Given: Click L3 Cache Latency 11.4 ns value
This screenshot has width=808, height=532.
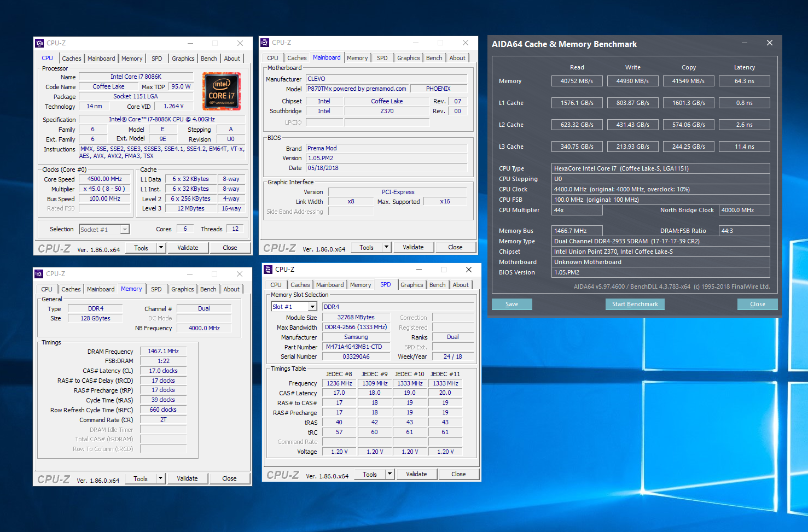Looking at the screenshot, I should tap(744, 147).
